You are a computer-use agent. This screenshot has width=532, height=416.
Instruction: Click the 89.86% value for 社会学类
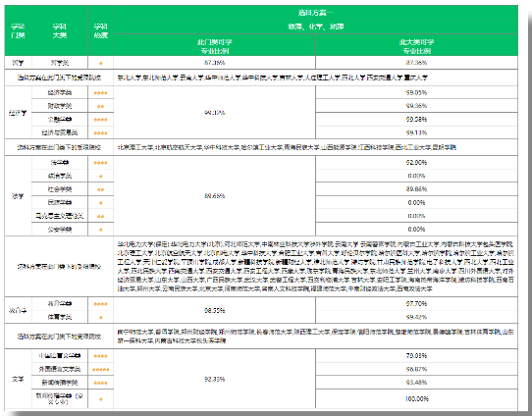[416, 189]
